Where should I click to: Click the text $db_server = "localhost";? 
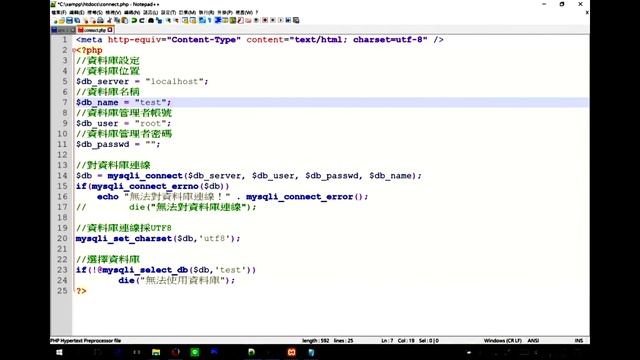(x=142, y=81)
